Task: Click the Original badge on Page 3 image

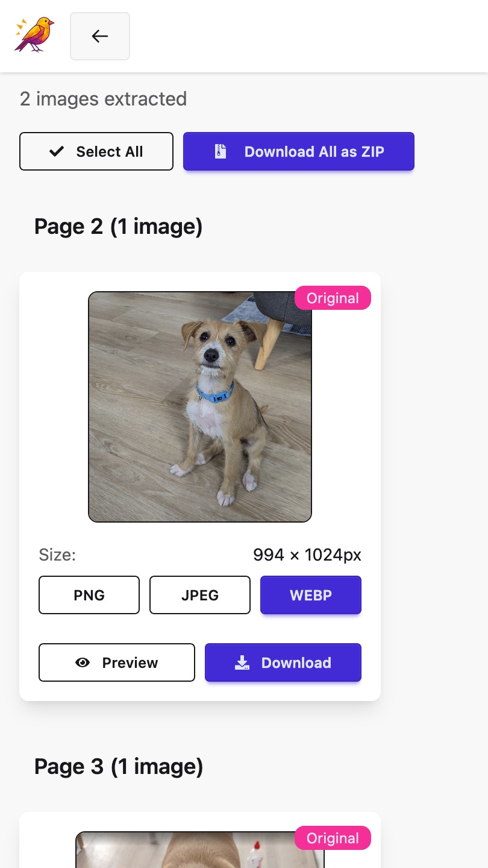Action: pos(333,838)
